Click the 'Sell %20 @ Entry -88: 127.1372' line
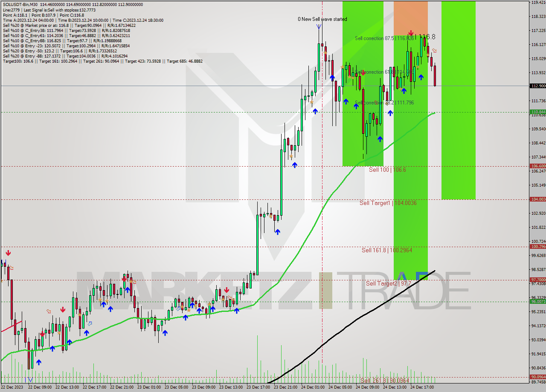The image size is (546, 392). tap(65, 56)
